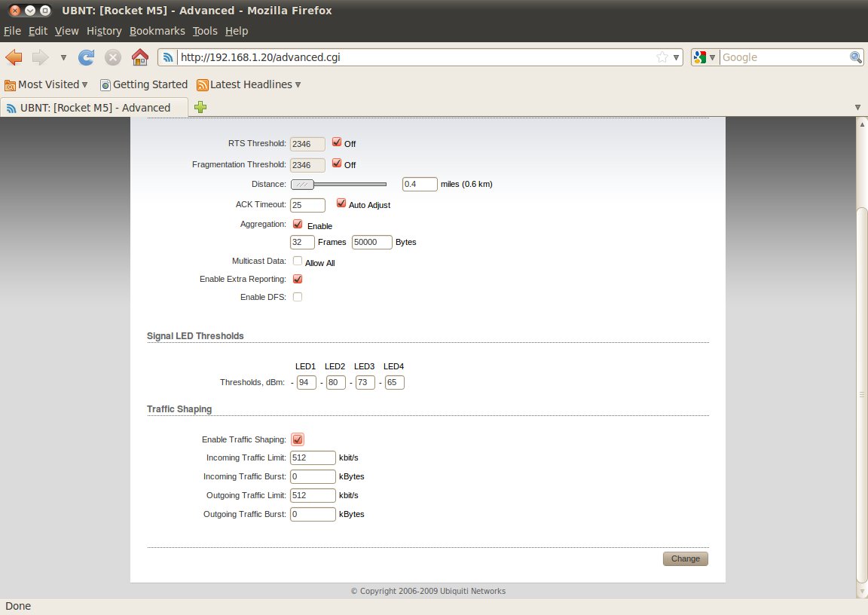
Task: Click the Incoming Traffic Limit field
Action: click(x=313, y=457)
